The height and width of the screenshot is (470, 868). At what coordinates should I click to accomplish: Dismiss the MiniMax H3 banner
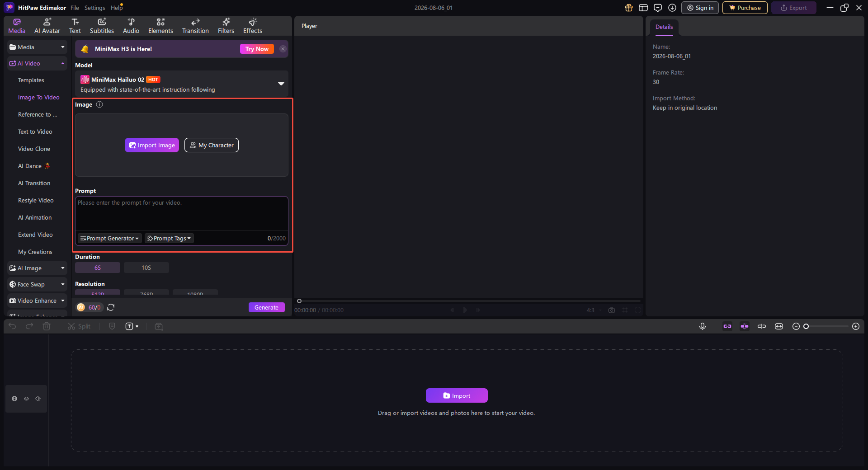[x=283, y=49]
